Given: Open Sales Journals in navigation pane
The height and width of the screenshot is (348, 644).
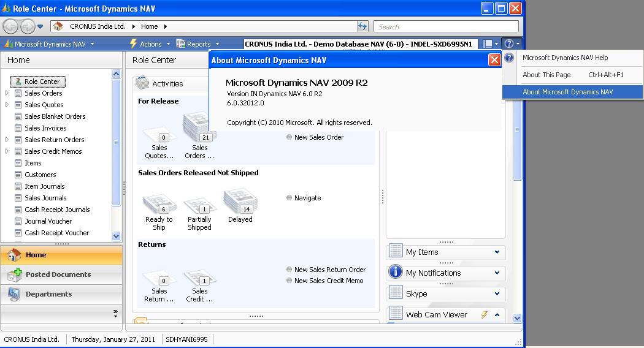Looking at the screenshot, I should 45,198.
